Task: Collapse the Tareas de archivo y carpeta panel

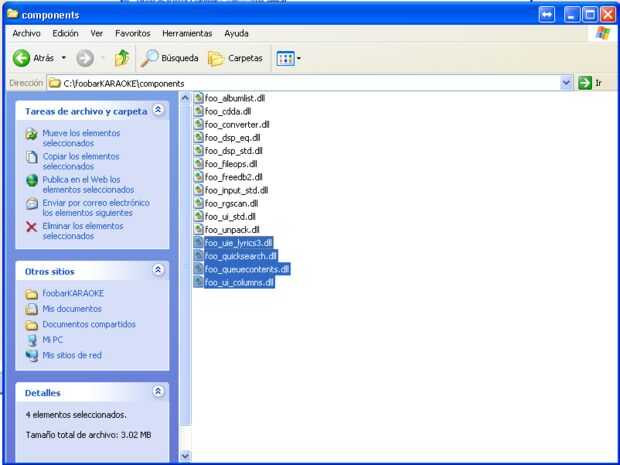Action: (158, 110)
